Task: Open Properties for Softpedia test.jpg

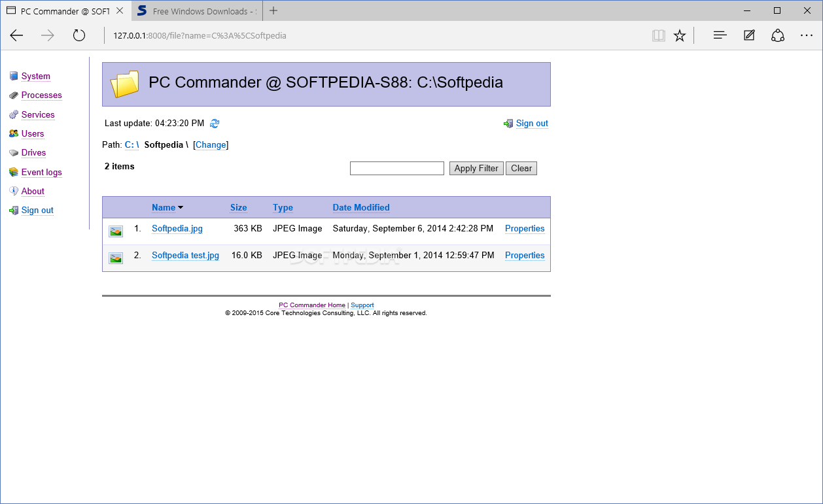Action: pyautogui.click(x=525, y=256)
